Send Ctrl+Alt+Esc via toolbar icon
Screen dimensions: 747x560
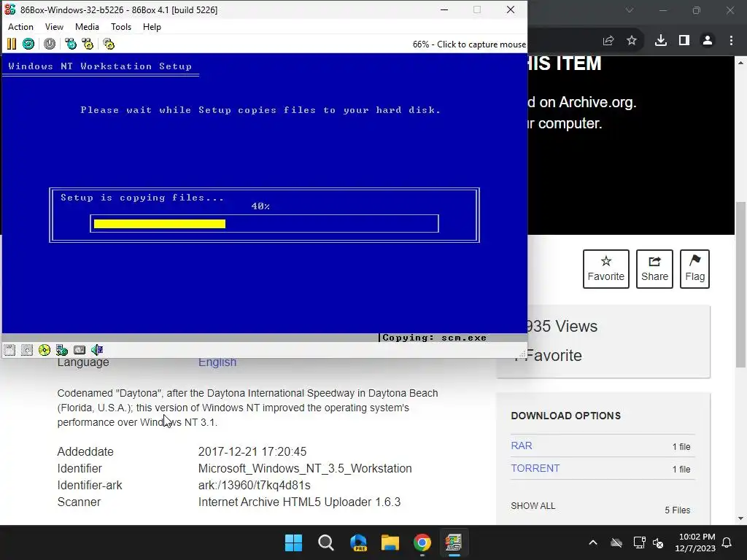click(x=88, y=44)
